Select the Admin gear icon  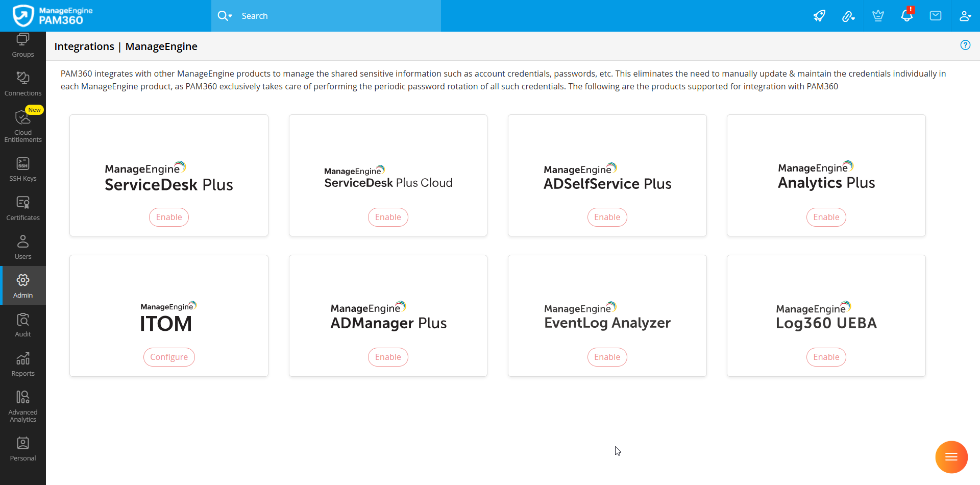pyautogui.click(x=23, y=280)
